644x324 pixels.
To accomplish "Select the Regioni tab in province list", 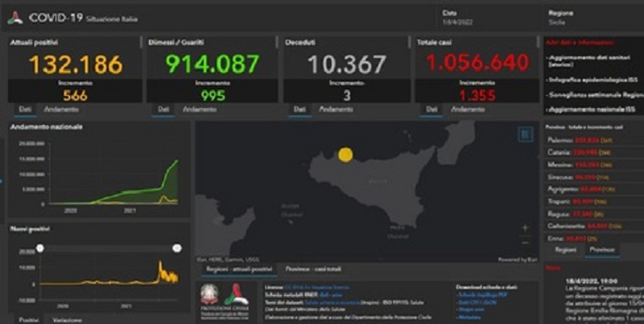I will [x=565, y=250].
